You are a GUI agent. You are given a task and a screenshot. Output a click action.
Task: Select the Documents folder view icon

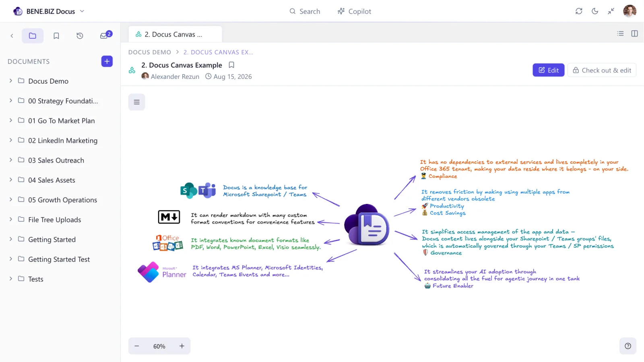pos(33,36)
